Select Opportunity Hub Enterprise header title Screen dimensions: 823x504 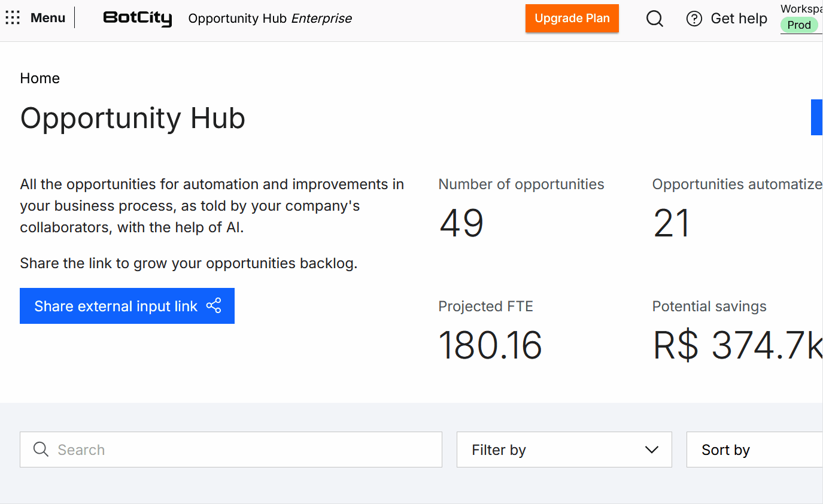tap(270, 19)
